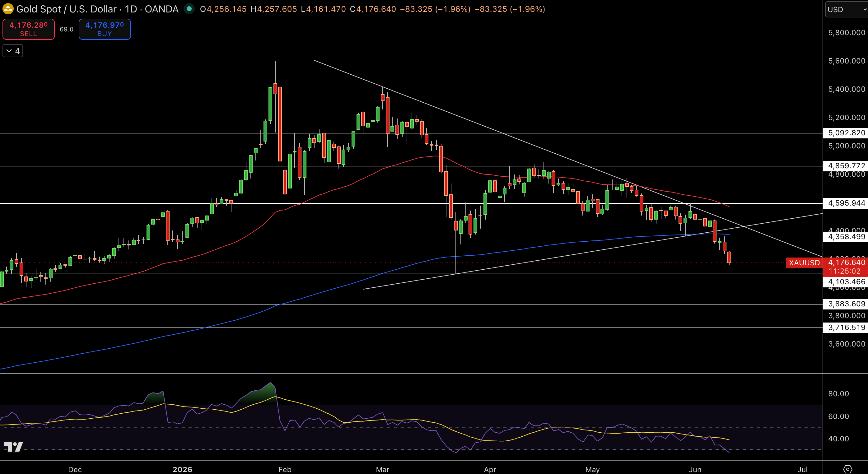Click current price label 4,176.640
The width and height of the screenshot is (868, 474).
coord(847,263)
